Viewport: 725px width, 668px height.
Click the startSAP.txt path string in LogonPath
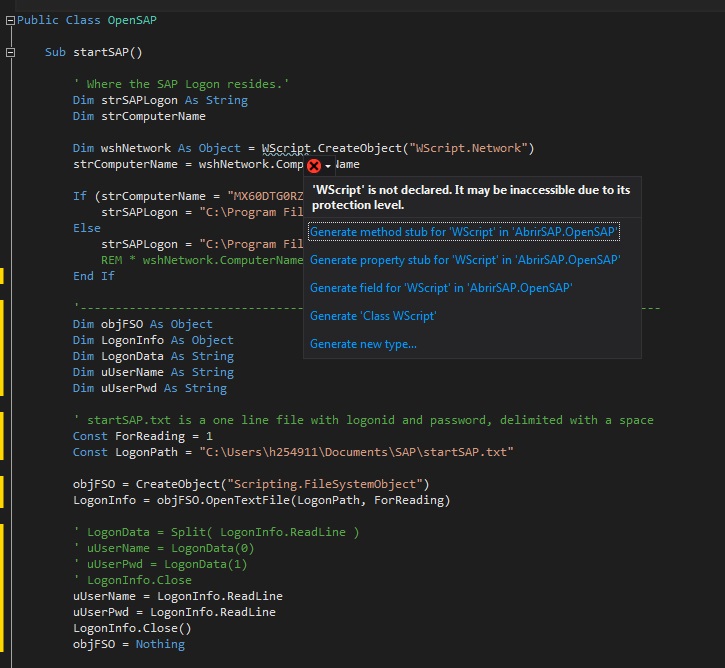(356, 452)
